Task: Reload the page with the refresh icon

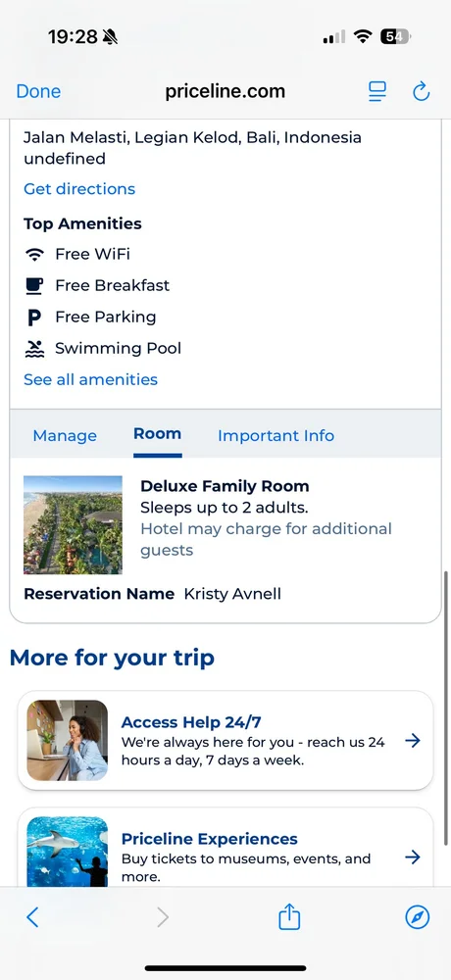Action: coord(421,92)
